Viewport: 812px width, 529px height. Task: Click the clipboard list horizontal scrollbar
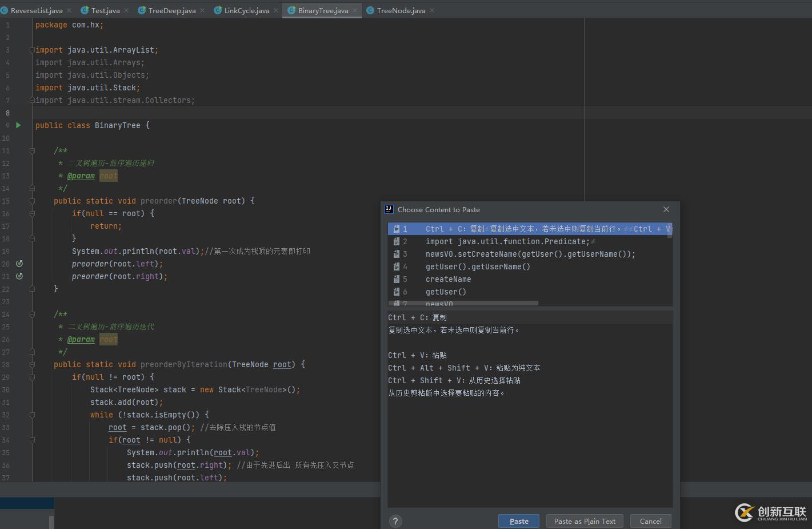click(x=463, y=303)
